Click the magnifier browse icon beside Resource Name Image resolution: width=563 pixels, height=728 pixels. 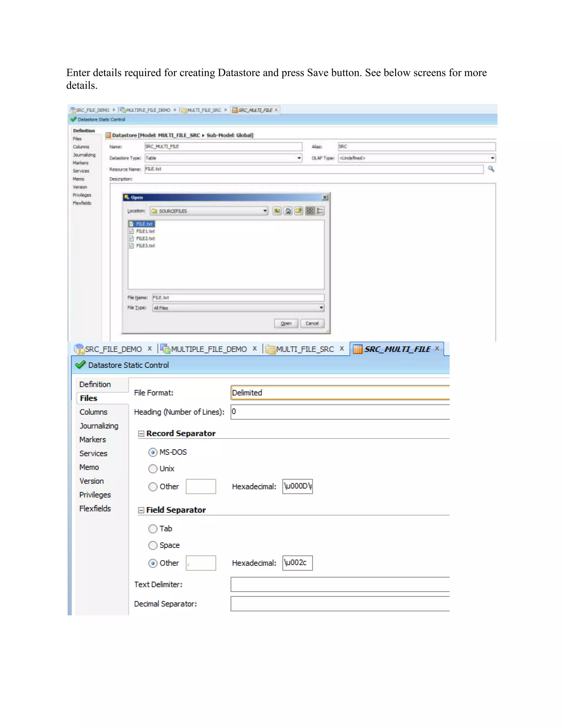point(491,169)
